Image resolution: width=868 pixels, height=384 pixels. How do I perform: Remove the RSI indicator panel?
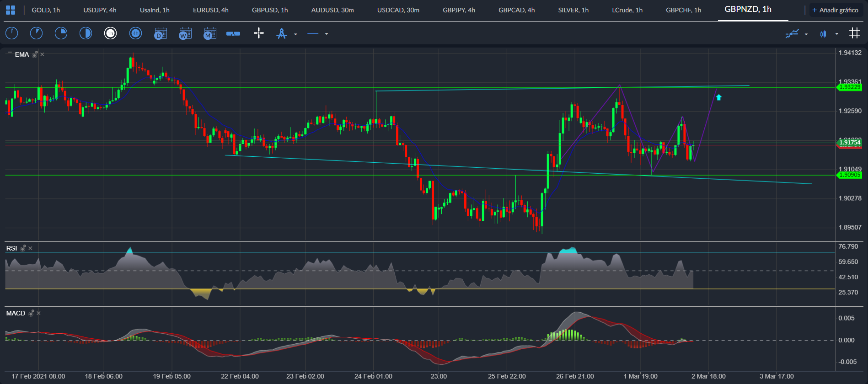(31, 248)
